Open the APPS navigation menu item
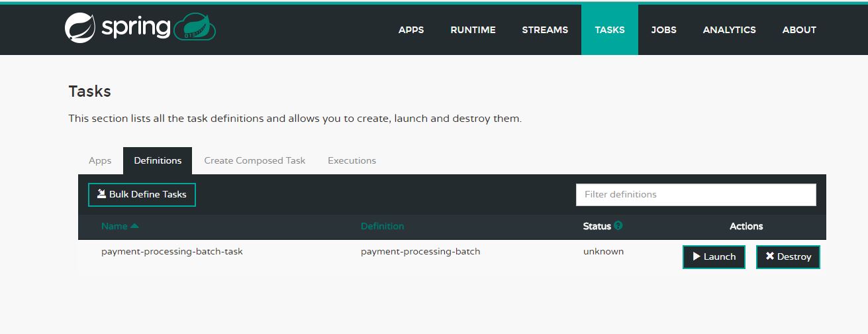The width and height of the screenshot is (868, 334). click(411, 30)
